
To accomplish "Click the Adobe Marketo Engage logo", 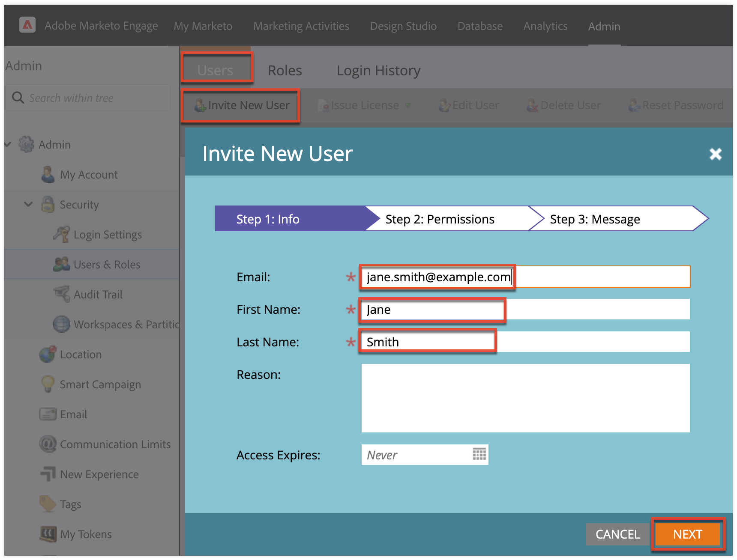I will click(x=27, y=25).
